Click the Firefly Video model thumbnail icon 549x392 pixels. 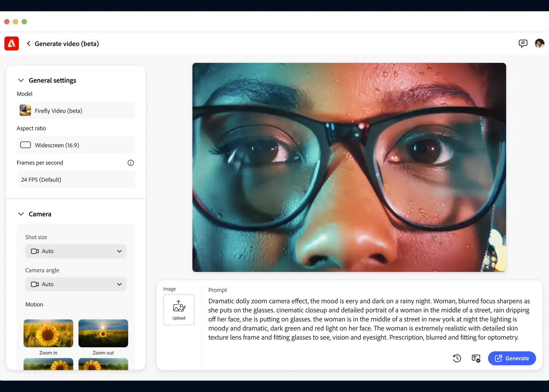click(25, 110)
